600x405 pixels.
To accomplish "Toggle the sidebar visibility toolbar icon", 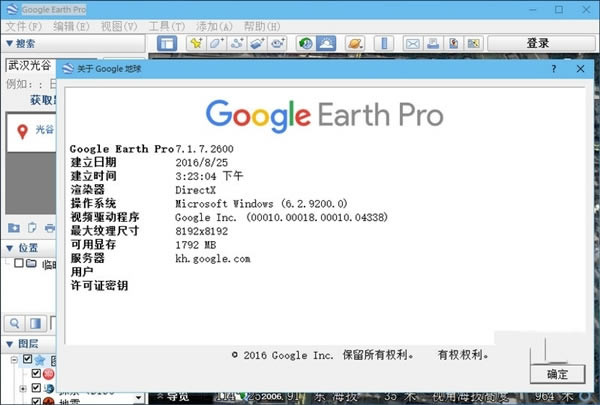I will 167,44.
